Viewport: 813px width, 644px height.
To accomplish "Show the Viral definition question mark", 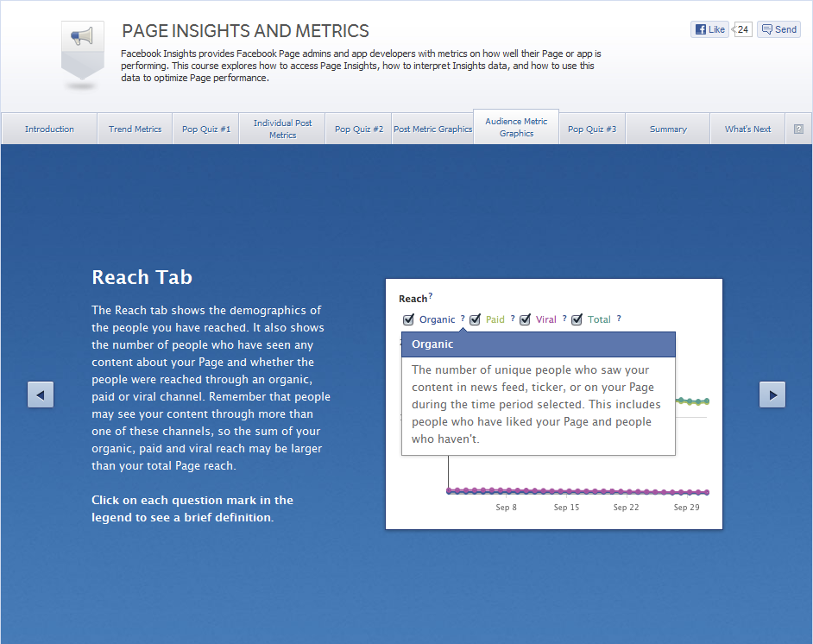I will pyautogui.click(x=564, y=319).
